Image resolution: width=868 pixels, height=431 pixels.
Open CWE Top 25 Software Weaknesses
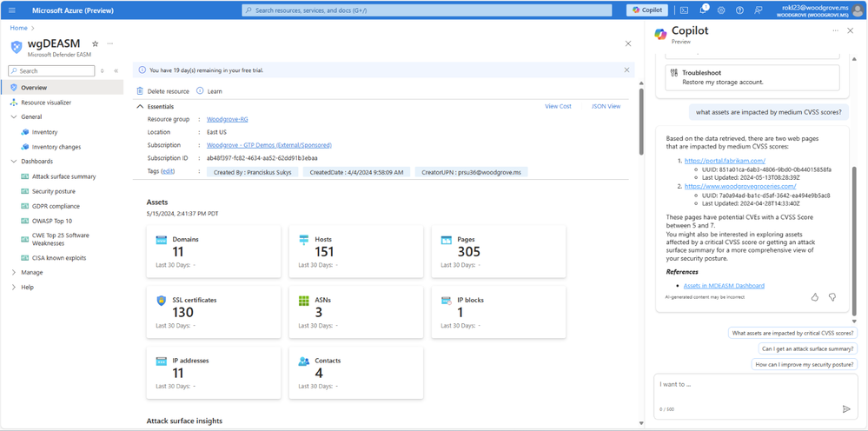[62, 239]
